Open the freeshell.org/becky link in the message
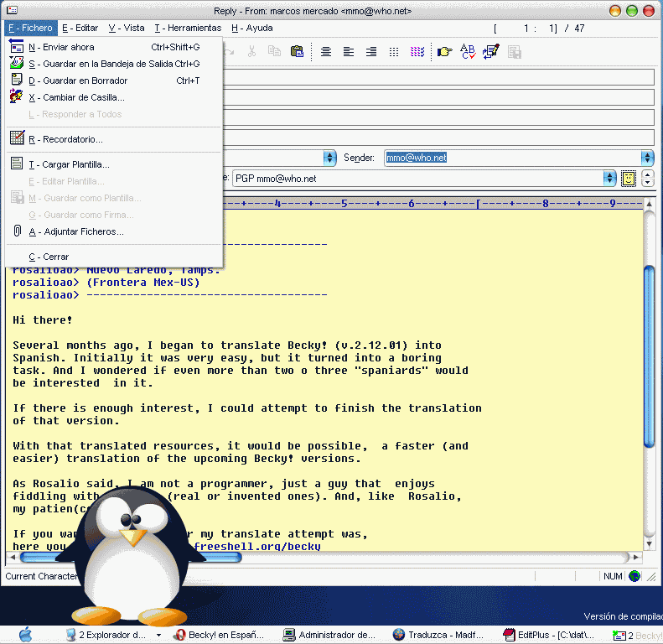663x644 pixels. point(257,546)
